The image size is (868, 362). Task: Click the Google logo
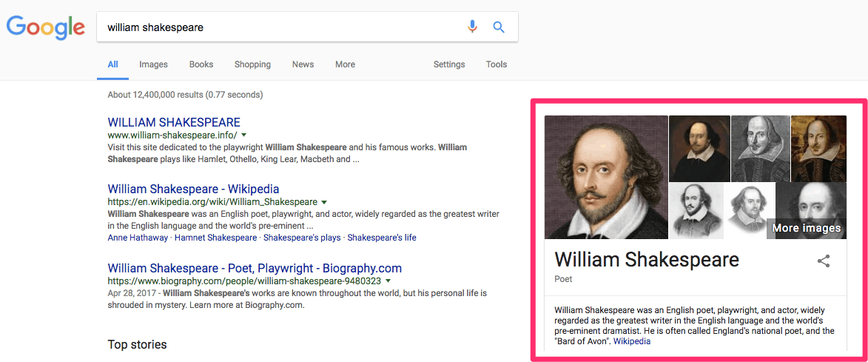(45, 27)
